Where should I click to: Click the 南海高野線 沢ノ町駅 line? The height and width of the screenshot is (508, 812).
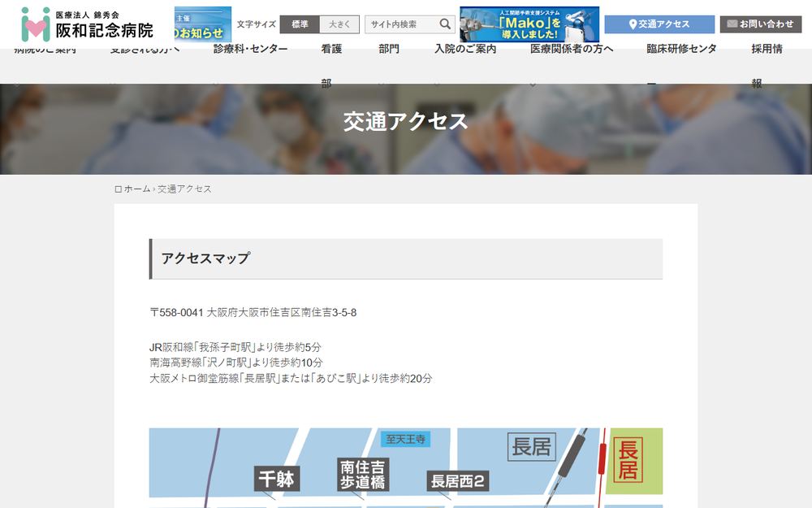point(235,363)
